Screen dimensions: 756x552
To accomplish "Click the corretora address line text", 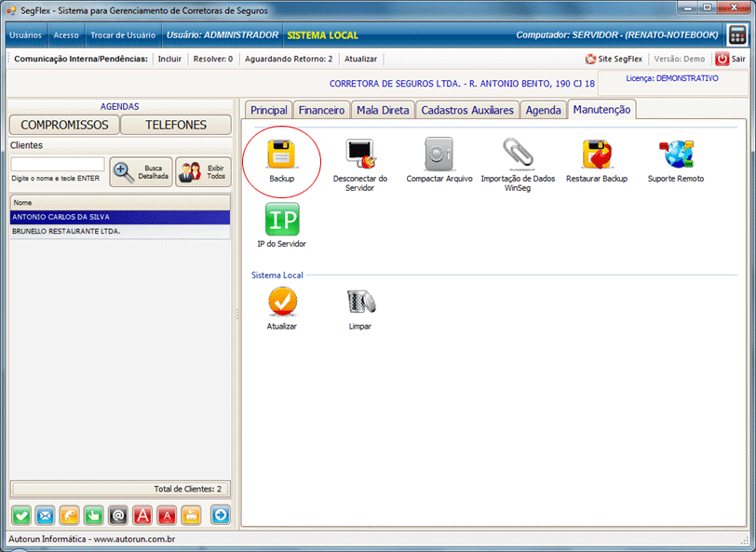I will tap(462, 84).
